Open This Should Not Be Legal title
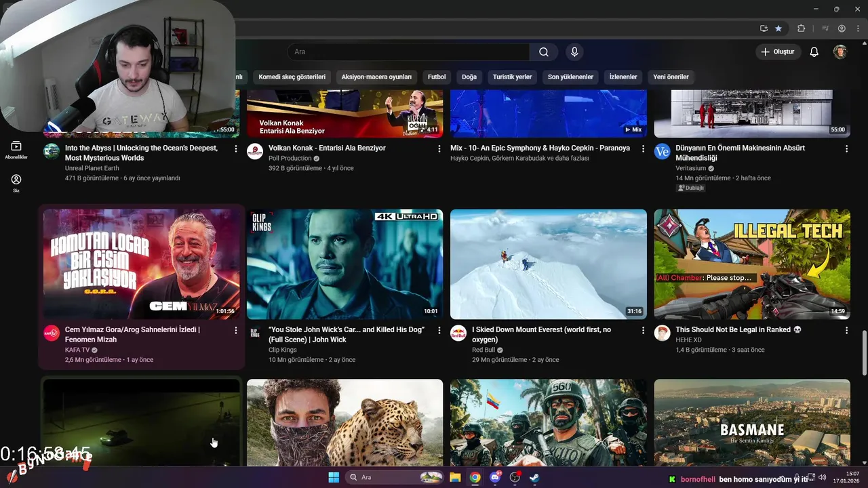This screenshot has height=488, width=868. (738, 329)
